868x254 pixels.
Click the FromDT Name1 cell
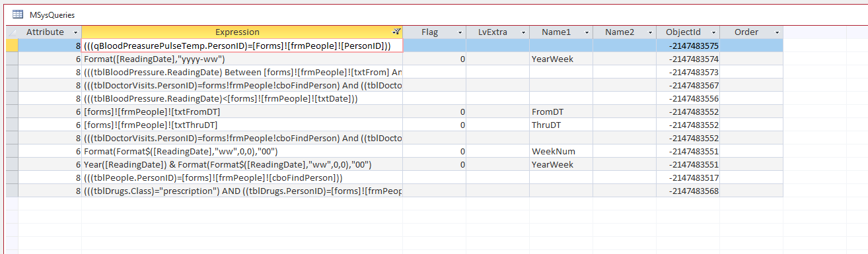point(561,111)
